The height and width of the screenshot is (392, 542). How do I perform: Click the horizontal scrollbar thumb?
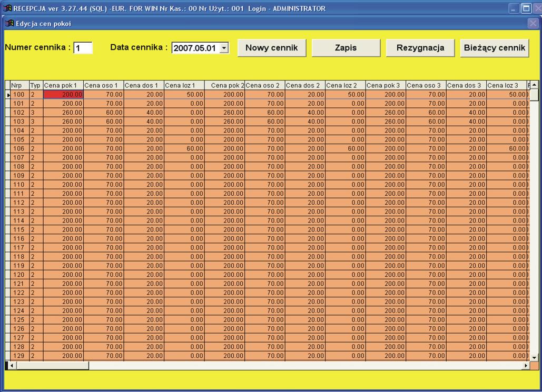tap(52, 365)
